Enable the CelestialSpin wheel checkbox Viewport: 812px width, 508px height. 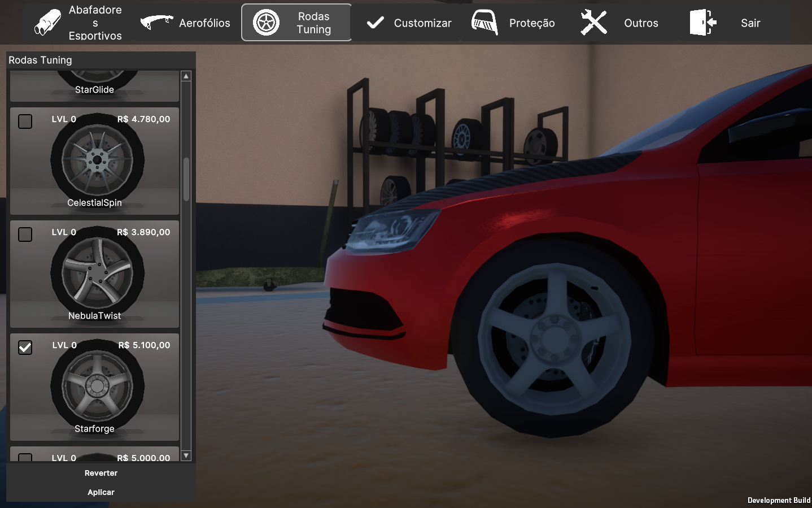pos(25,121)
